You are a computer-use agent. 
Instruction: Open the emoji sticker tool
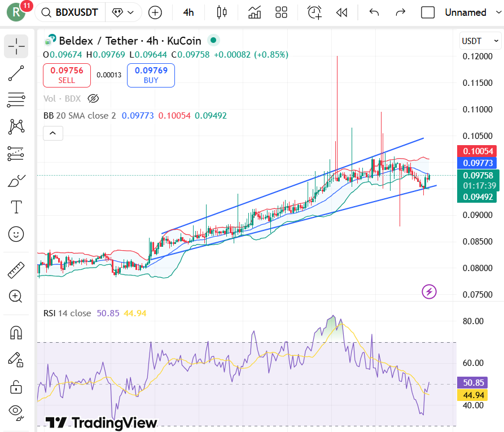tap(16, 234)
